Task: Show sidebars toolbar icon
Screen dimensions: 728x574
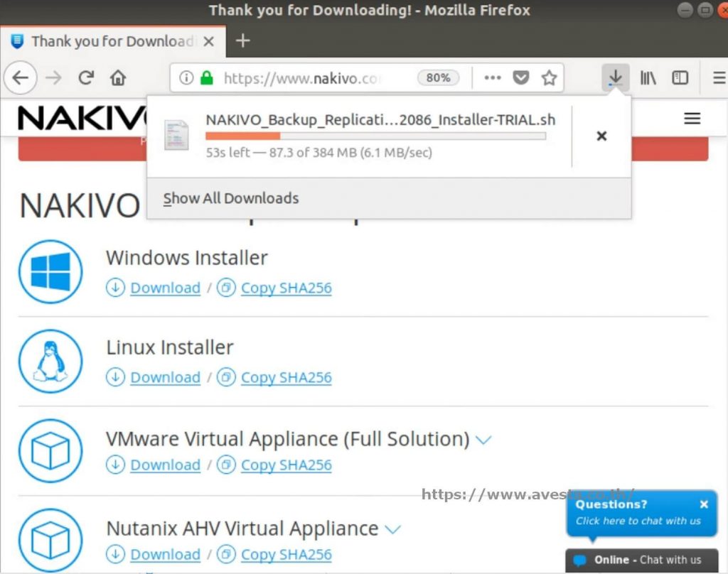Action: pyautogui.click(x=680, y=77)
